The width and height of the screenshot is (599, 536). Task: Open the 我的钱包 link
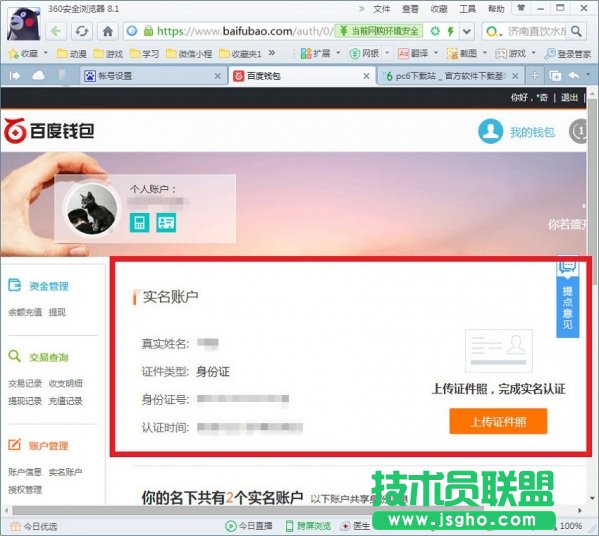point(532,132)
